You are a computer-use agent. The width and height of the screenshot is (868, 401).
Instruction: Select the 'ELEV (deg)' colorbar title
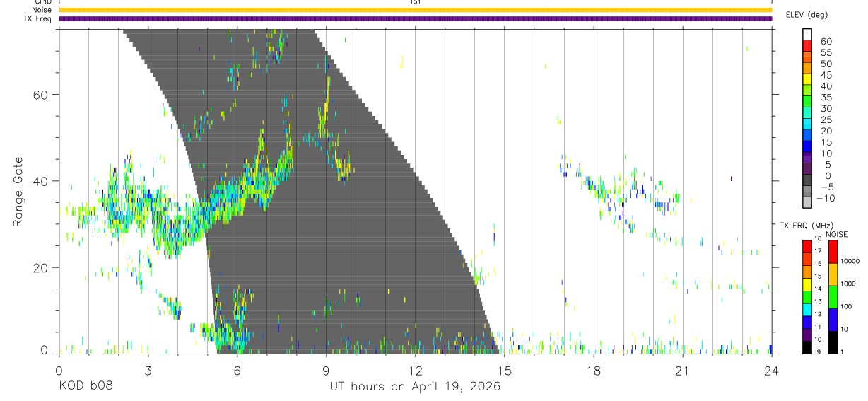807,15
